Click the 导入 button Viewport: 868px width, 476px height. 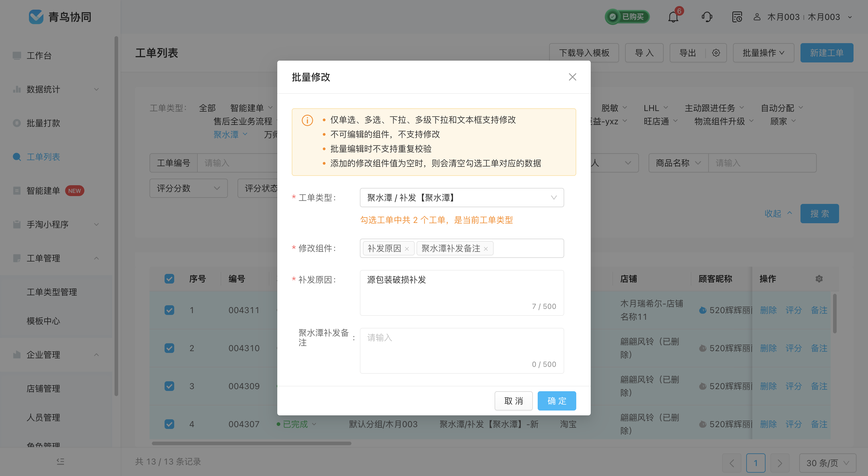click(x=644, y=53)
